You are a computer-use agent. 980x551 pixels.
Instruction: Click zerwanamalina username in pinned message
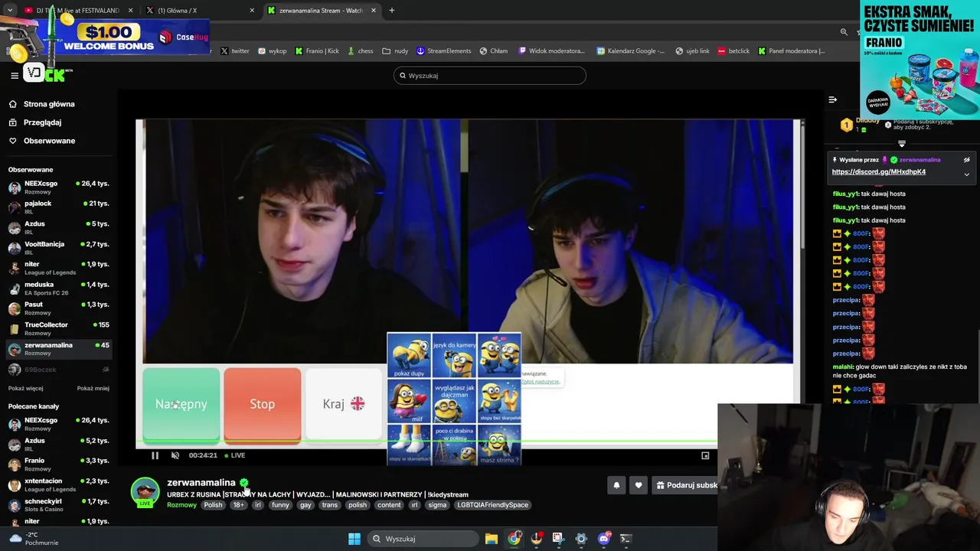click(x=920, y=160)
